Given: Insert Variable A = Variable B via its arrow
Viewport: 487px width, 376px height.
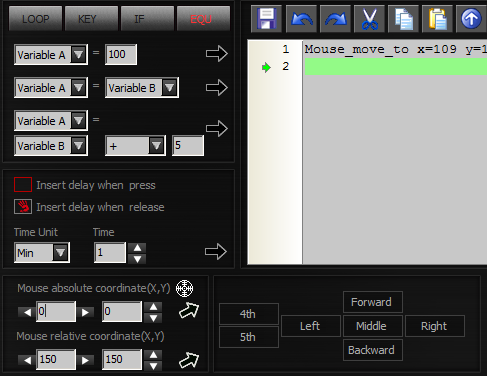Looking at the screenshot, I should pyautogui.click(x=217, y=88).
